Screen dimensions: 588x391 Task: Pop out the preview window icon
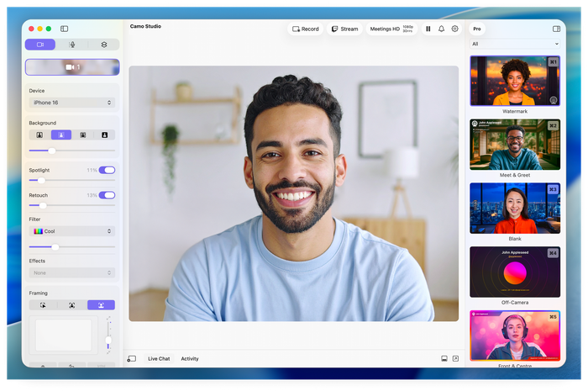click(x=455, y=359)
